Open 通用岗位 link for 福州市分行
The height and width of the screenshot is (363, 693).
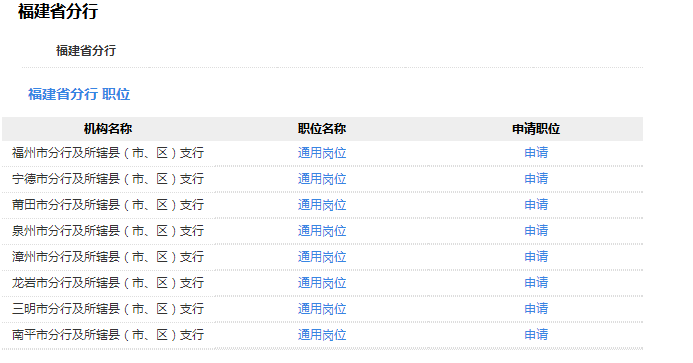point(322,153)
